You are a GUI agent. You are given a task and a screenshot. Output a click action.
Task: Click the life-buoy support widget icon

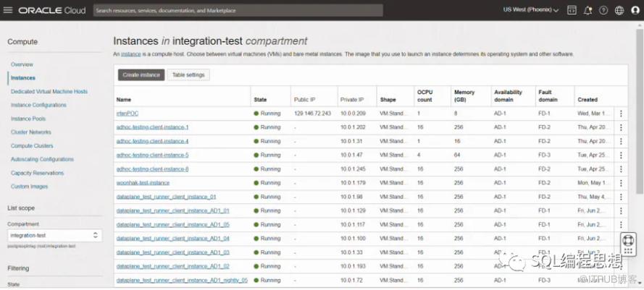(628, 240)
